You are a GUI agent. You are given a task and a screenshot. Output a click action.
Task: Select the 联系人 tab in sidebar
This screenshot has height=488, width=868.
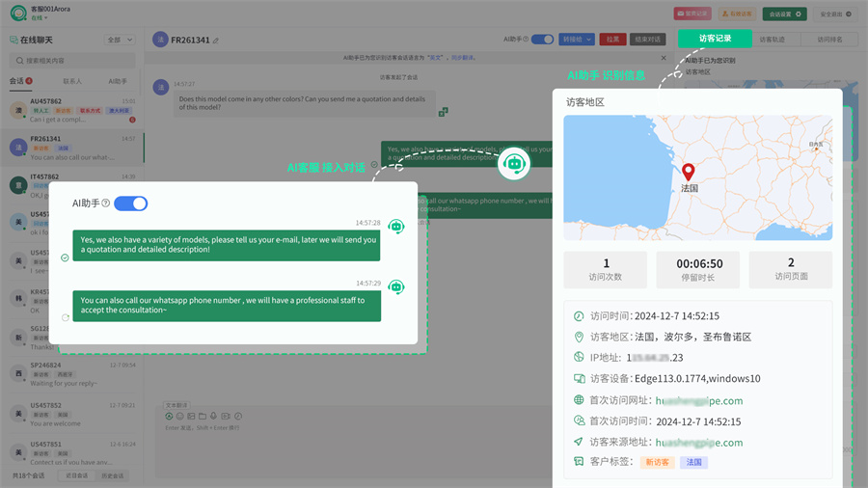click(72, 82)
